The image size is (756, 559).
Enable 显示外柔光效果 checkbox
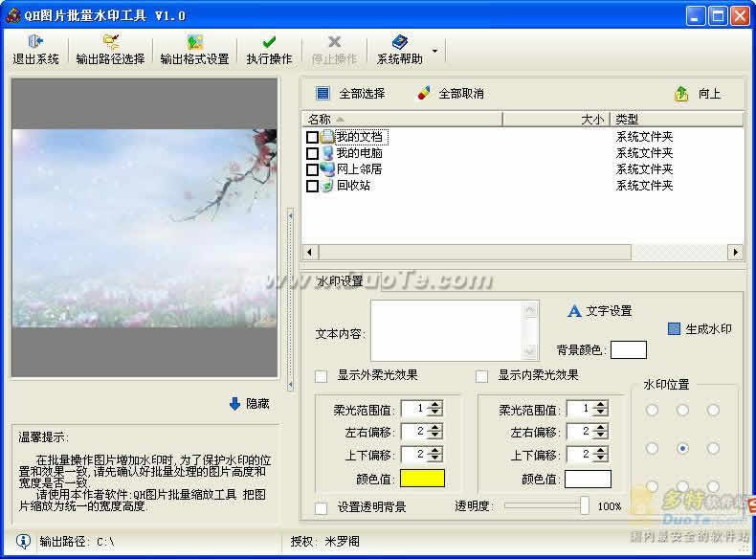[x=322, y=375]
